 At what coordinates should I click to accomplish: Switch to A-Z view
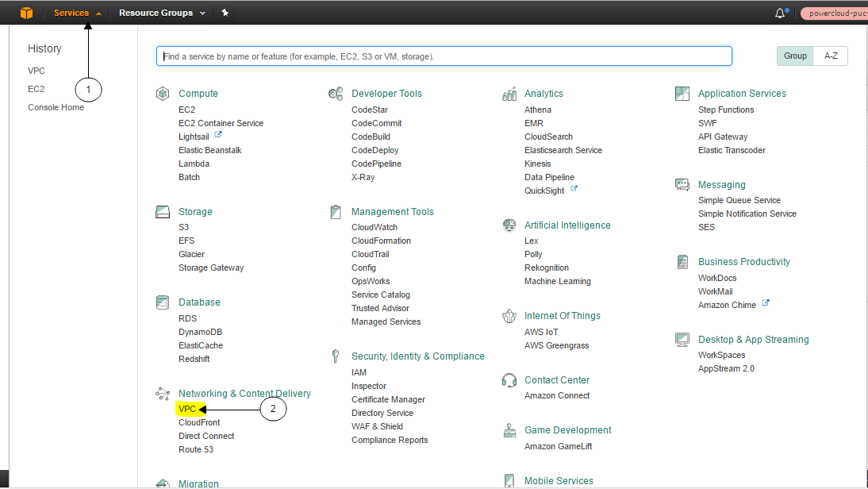(831, 56)
